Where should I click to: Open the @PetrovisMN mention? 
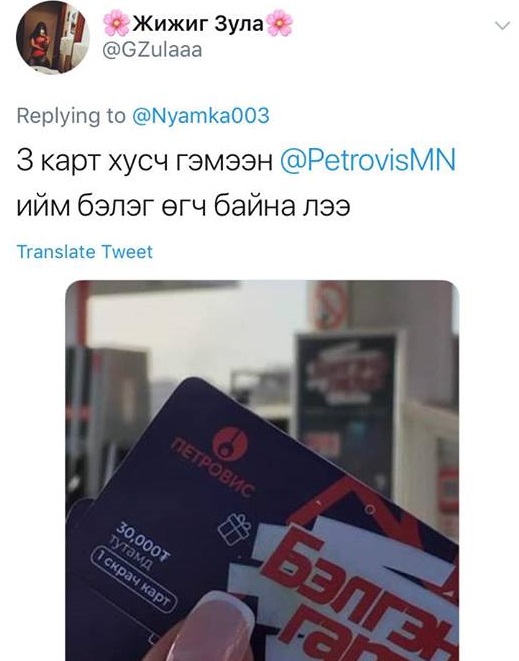click(x=368, y=161)
